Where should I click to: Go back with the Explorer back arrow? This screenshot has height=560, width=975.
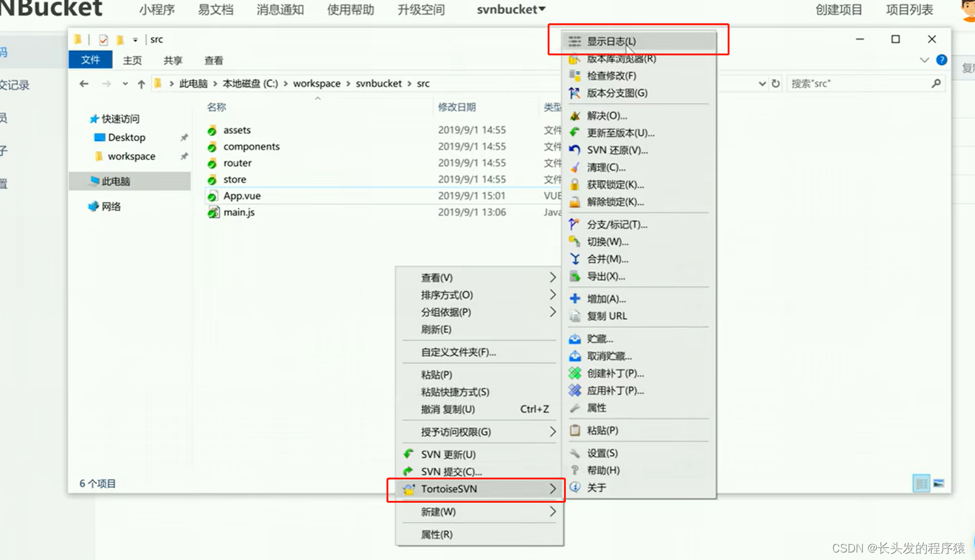tap(84, 84)
